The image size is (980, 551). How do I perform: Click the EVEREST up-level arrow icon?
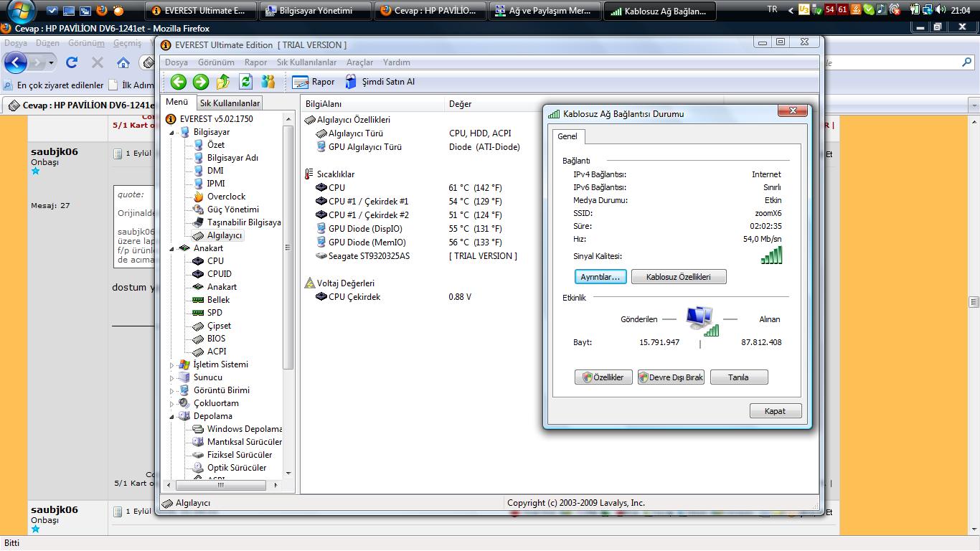tap(223, 82)
